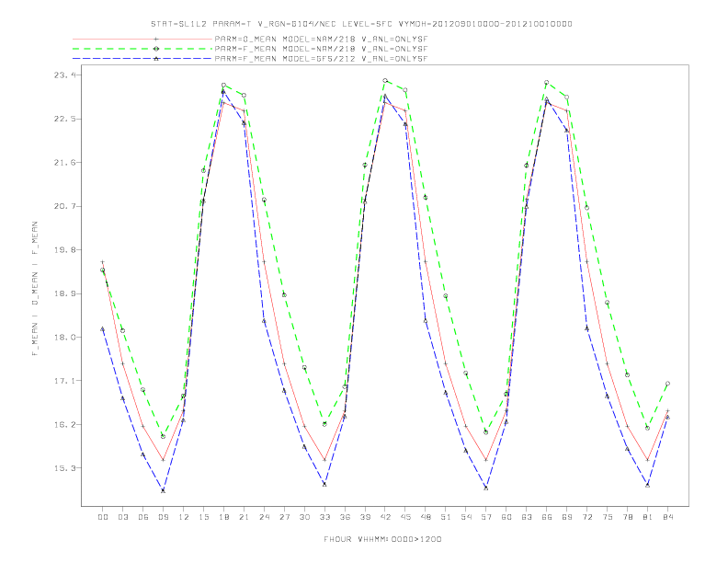Click x-axis forecast hour label 81
Image resolution: width=728 pixels, height=563 pixels.
click(648, 517)
